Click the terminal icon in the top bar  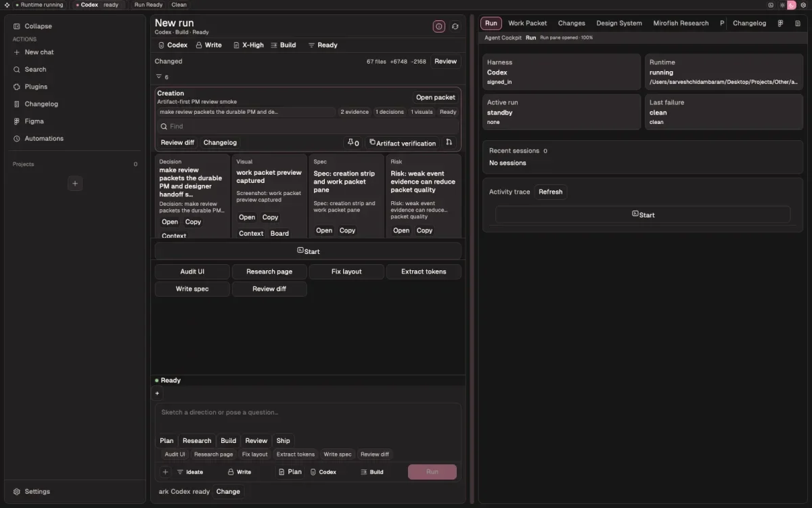pos(771,5)
